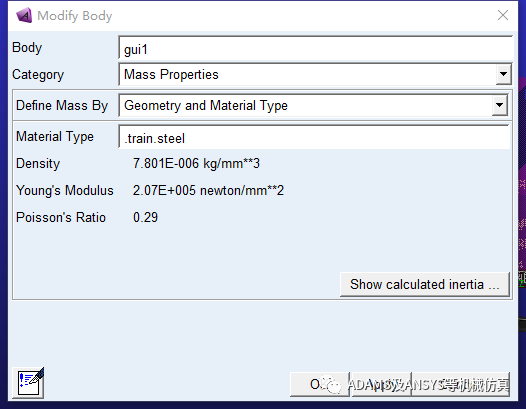Click the Adams logo in title bar
Image resolution: width=526 pixels, height=409 pixels.
click(x=24, y=15)
